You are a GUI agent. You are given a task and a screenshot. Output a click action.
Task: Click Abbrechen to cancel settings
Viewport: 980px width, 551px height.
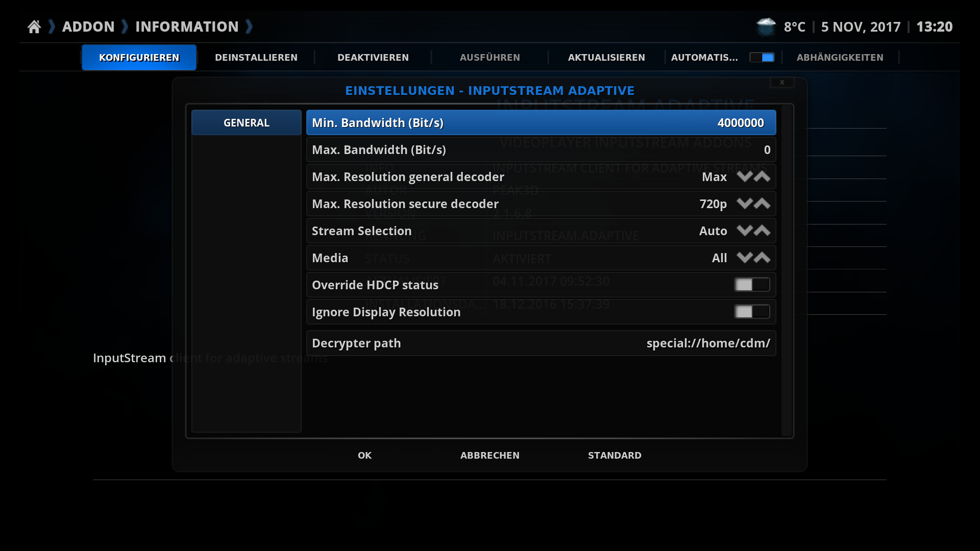click(x=490, y=455)
